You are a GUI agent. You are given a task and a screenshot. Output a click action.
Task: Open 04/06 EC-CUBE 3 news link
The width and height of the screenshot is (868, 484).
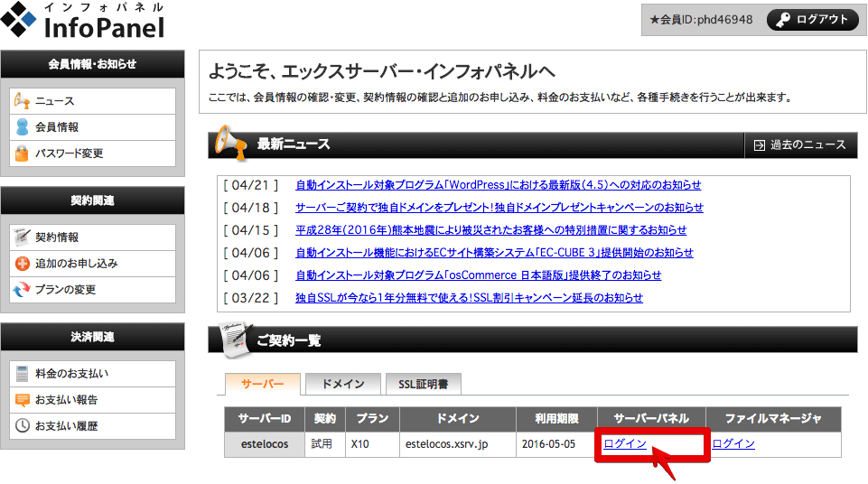(x=494, y=253)
